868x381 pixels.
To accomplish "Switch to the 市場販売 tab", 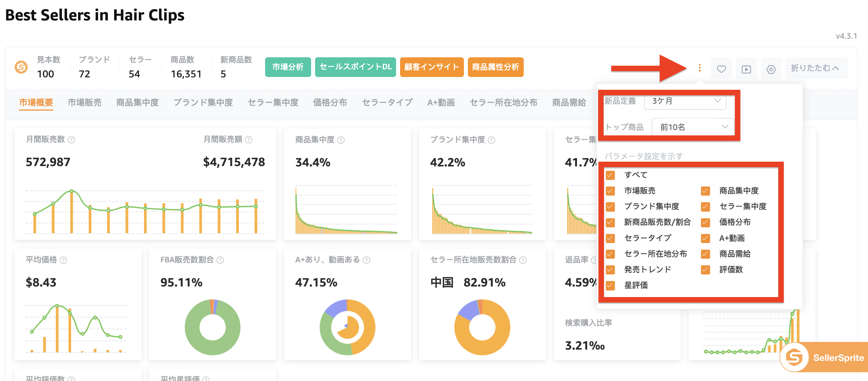I will 85,103.
